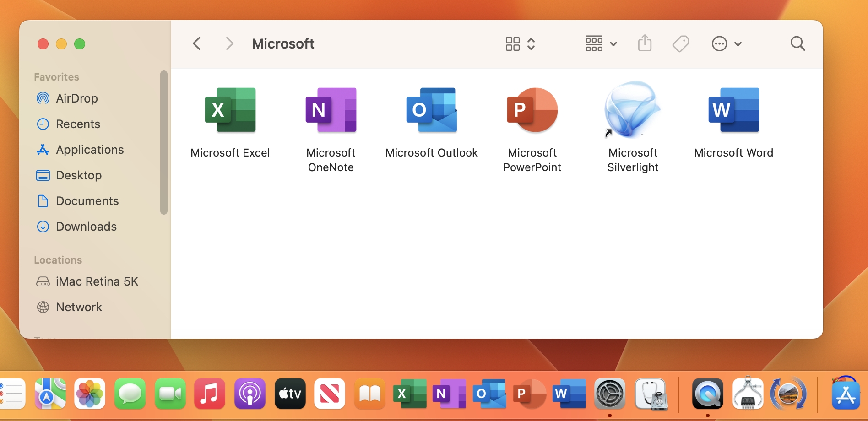Click the macOS High Sierra installer Dock icon
Image resolution: width=868 pixels, height=421 pixels.
(788, 394)
